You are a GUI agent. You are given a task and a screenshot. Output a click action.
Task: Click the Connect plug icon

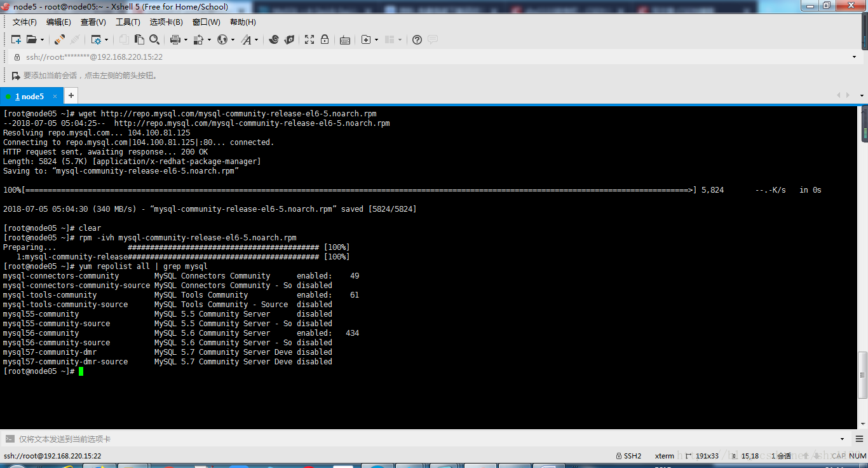[59, 39]
